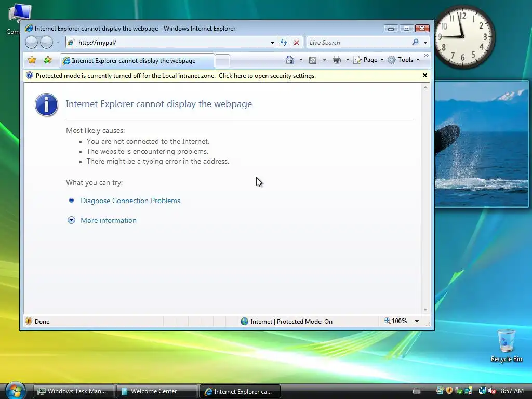This screenshot has width=532, height=399.
Task: Click the More information link
Action: 109,220
